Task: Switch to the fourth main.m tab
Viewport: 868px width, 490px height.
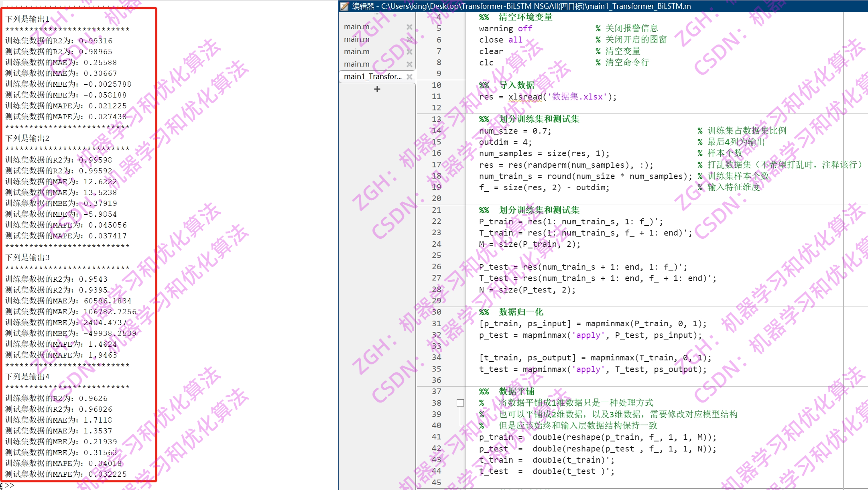Action: tap(357, 64)
